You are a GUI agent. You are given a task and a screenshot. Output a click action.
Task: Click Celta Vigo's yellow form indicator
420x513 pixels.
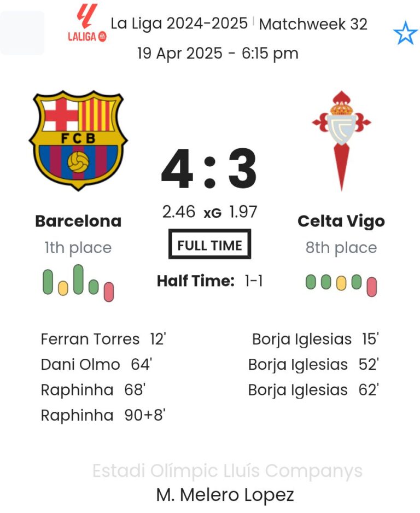pos(341,282)
